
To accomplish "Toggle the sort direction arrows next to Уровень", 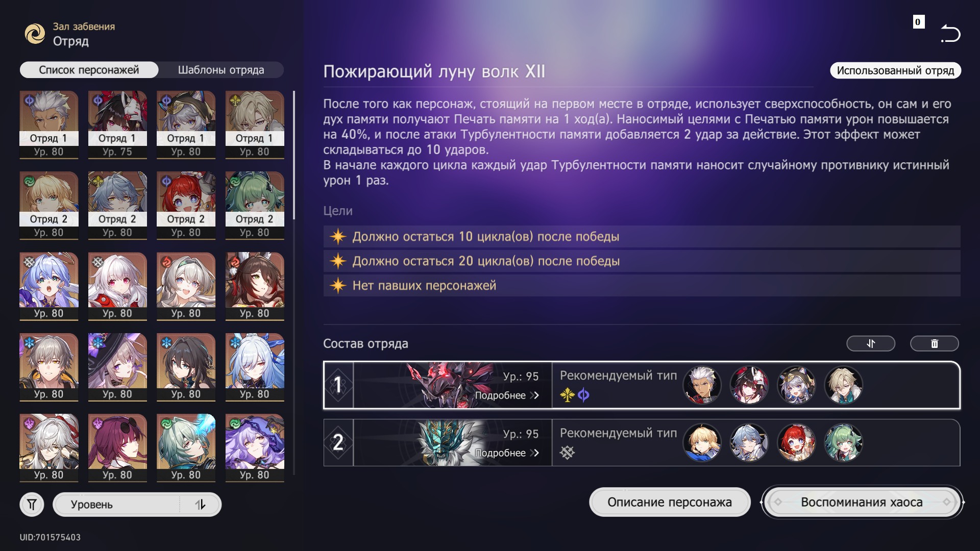I will (x=200, y=505).
